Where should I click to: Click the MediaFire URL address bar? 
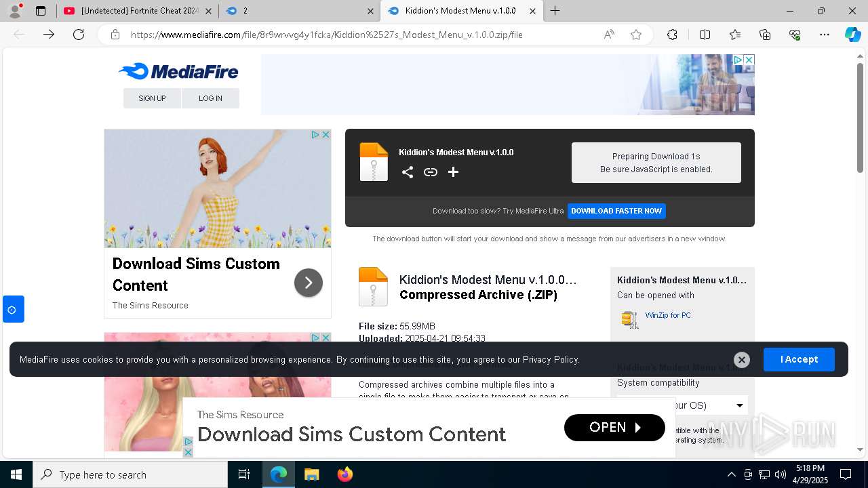pos(325,35)
